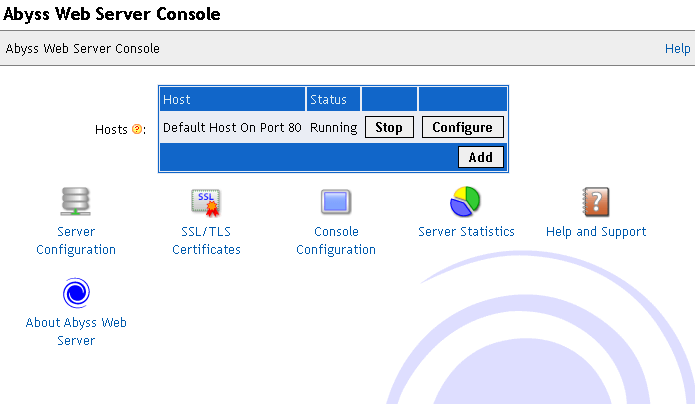Image resolution: width=695 pixels, height=404 pixels.
Task: Click the Host column header
Action: 232,99
